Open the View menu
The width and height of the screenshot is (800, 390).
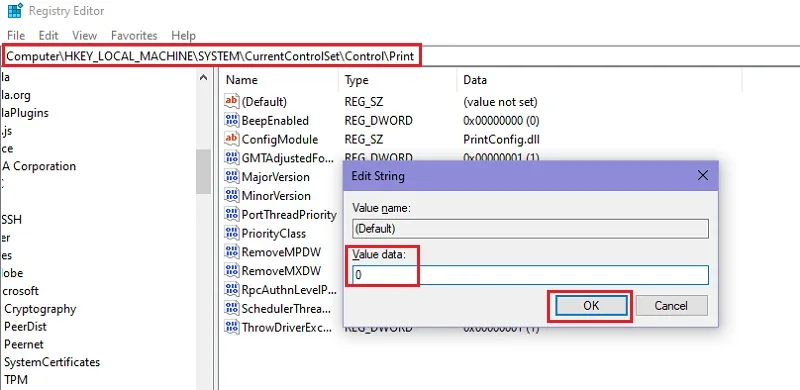(84, 35)
